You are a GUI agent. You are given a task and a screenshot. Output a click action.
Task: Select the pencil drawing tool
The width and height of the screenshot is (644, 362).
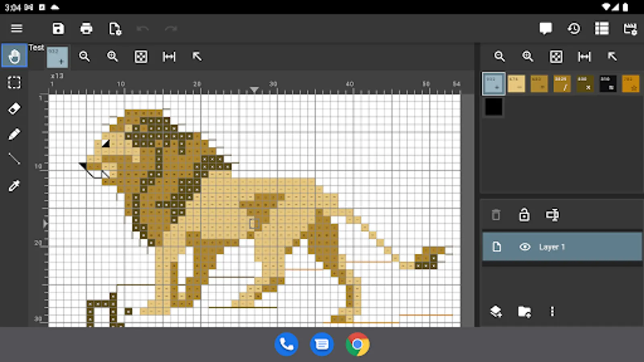[x=14, y=134]
